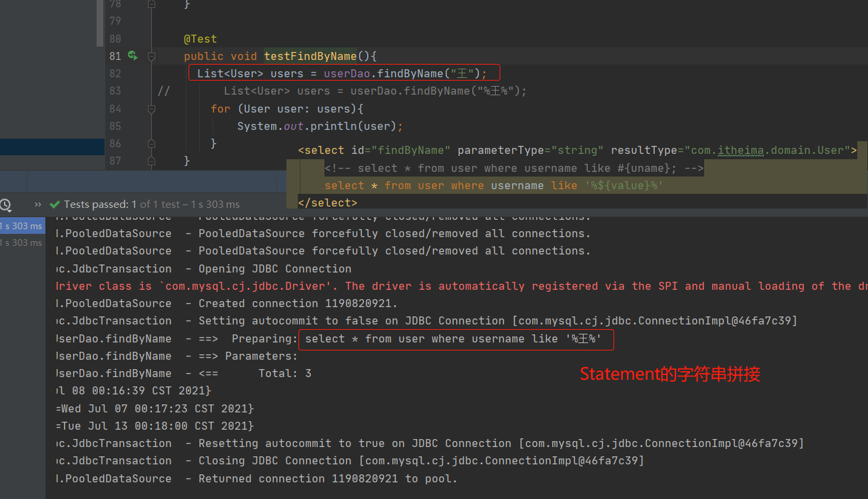Image resolution: width=868 pixels, height=499 pixels.
Task: Click 'Returned connection 1190820921 to pool.' line
Action: pyautogui.click(x=256, y=478)
